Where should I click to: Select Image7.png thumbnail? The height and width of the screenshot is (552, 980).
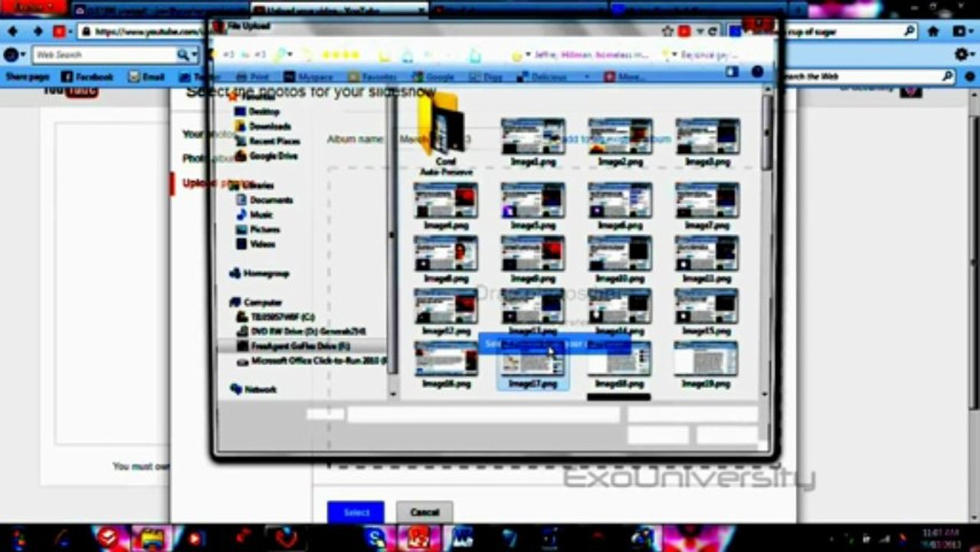707,200
